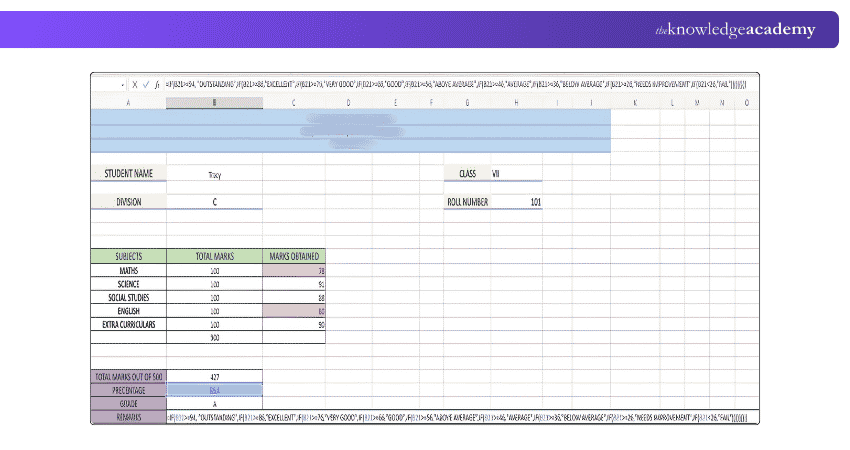
Task: Select the division value C cell
Action: [x=215, y=202]
